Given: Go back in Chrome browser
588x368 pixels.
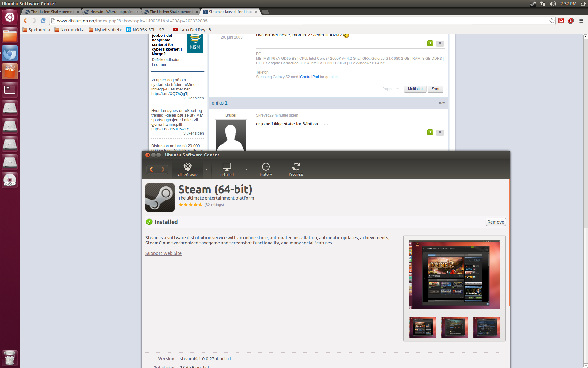Looking at the screenshot, I should click(25, 21).
